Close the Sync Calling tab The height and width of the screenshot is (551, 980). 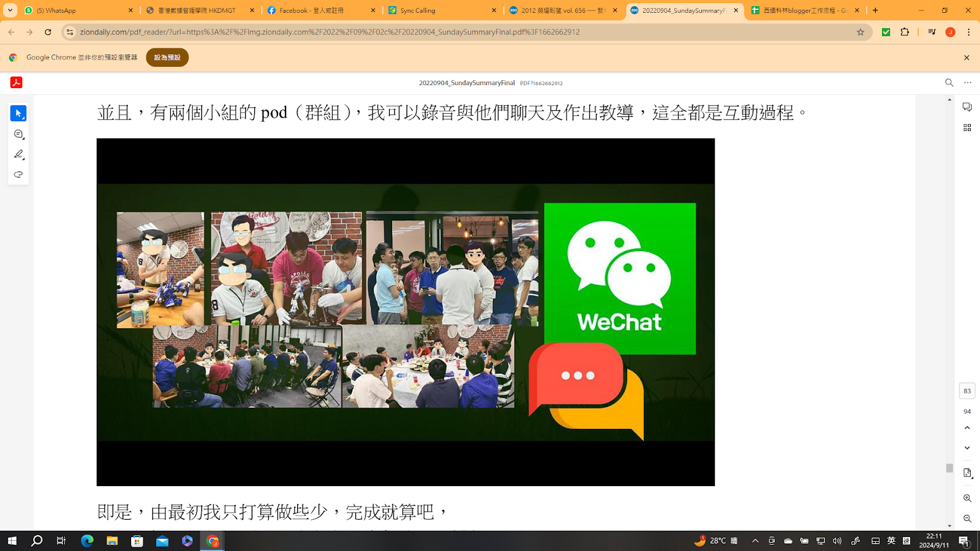(494, 10)
